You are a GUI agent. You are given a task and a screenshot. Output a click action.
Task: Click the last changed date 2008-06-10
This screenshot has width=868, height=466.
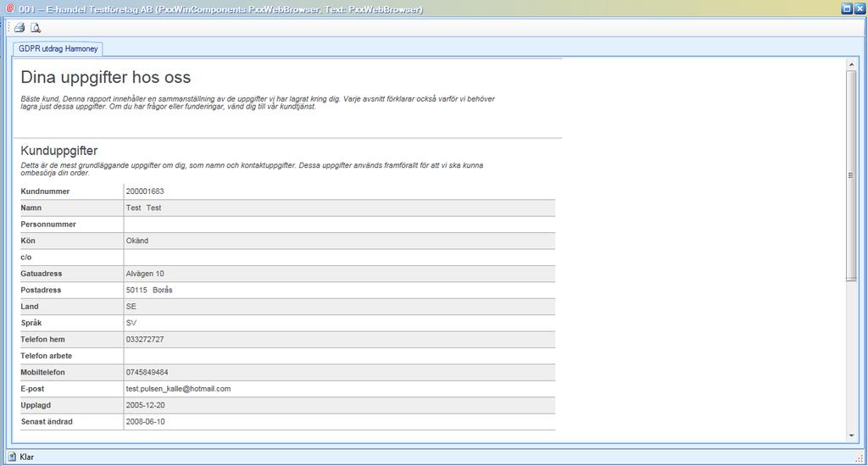click(145, 422)
